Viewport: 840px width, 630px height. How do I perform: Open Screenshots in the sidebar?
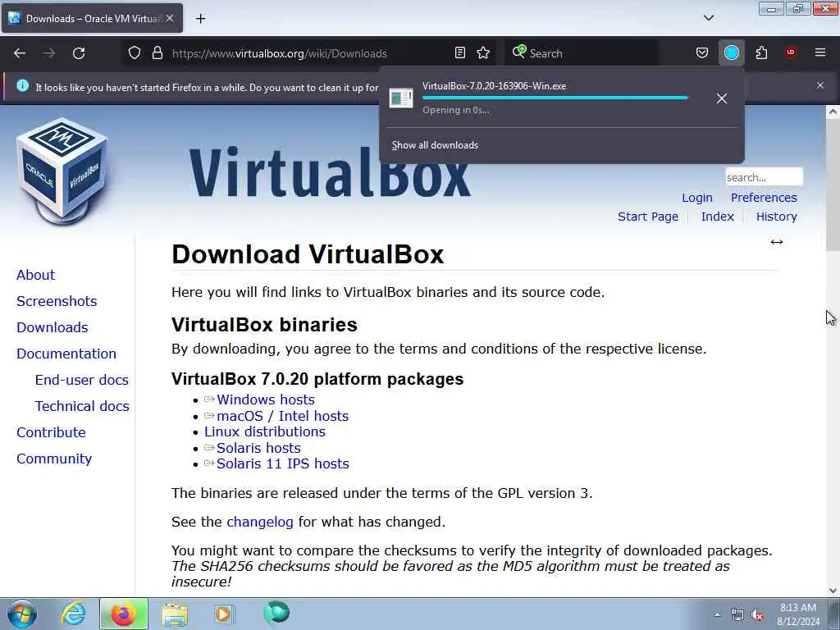[57, 301]
